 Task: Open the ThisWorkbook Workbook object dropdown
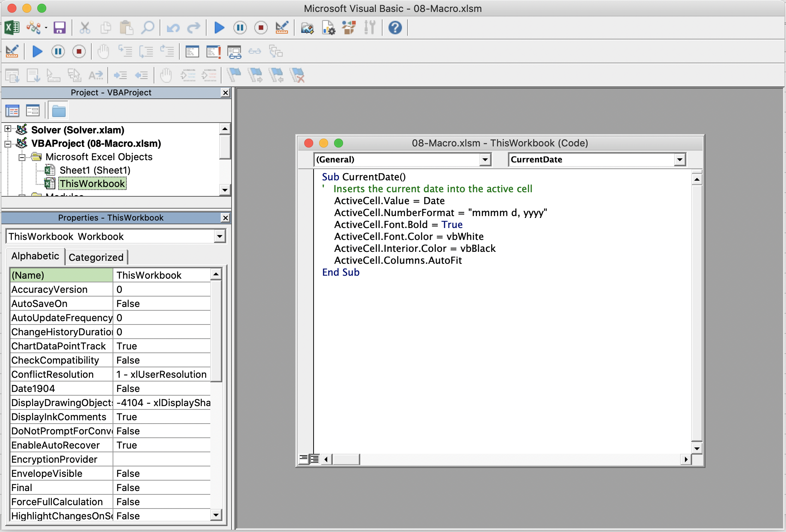tap(220, 237)
